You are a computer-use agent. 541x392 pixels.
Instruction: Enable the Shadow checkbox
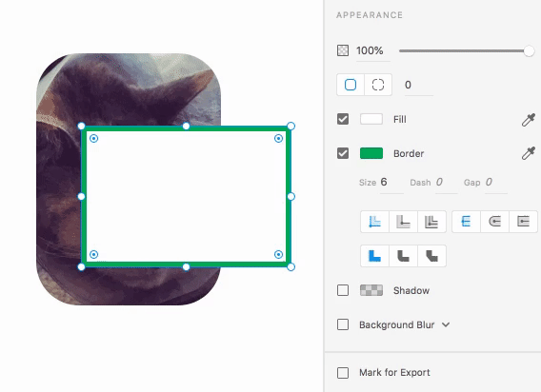(x=343, y=290)
